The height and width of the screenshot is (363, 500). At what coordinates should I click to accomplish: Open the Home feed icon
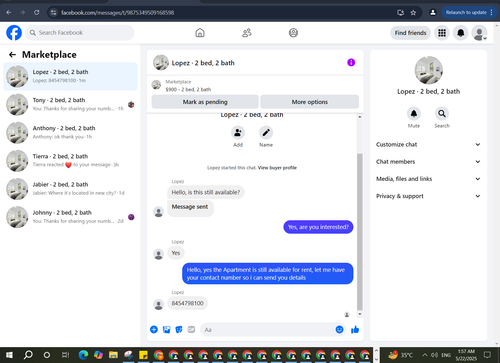point(200,33)
